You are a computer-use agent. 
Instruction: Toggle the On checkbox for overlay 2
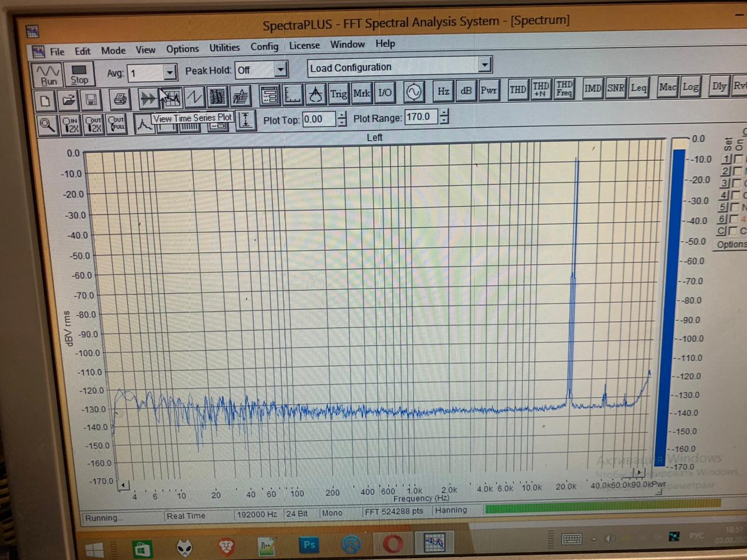(737, 171)
